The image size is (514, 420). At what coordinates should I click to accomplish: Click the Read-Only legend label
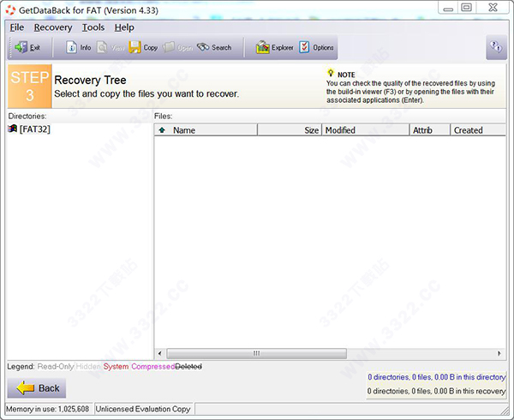point(56,367)
